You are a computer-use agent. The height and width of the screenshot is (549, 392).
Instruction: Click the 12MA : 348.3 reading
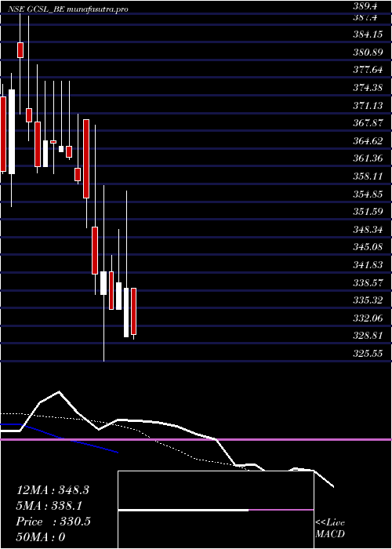(53, 490)
